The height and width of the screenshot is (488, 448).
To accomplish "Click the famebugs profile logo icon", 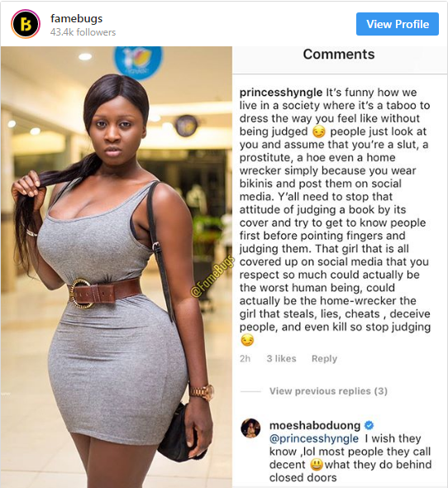I will [x=26, y=24].
